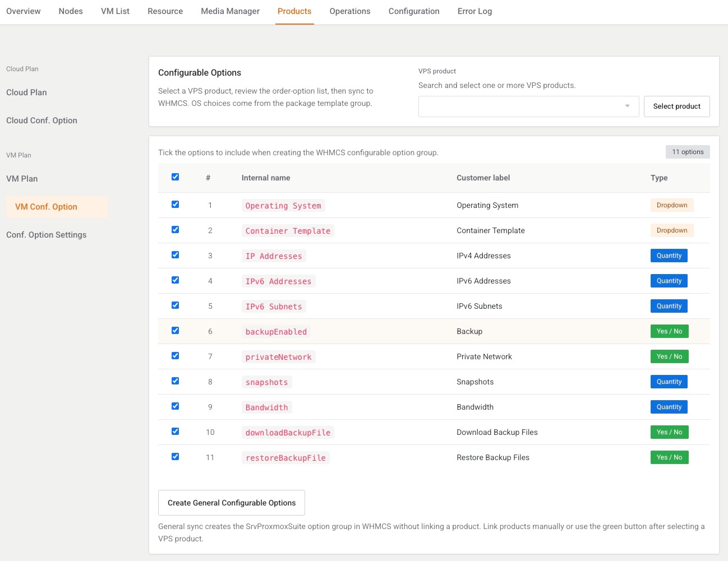Viewport: 728px width, 561px height.
Task: Click the Quantity badge for IPv6 Subnets
Action: click(669, 306)
